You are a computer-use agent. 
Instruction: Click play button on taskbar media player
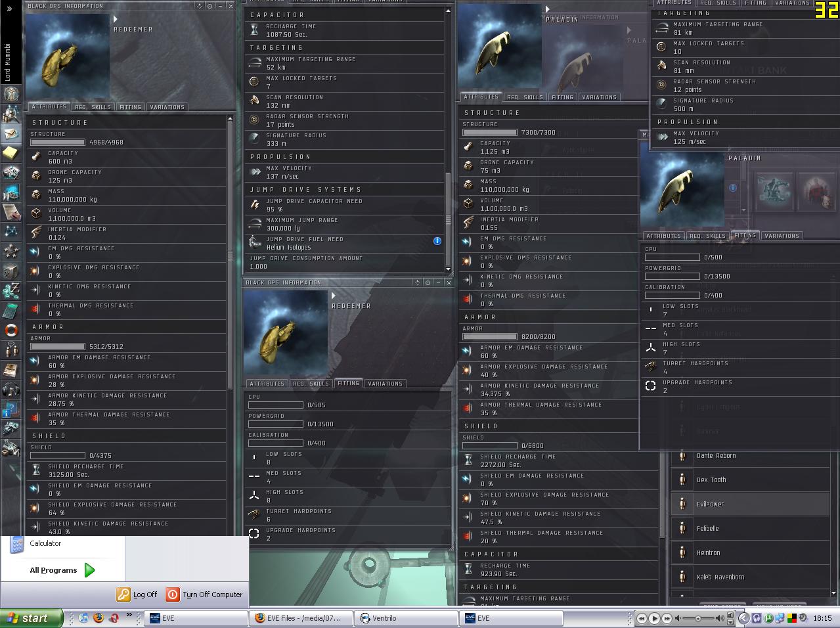(x=654, y=618)
